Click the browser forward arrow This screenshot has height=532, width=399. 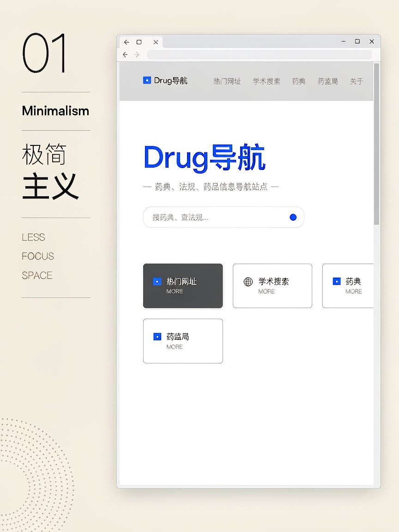136,54
